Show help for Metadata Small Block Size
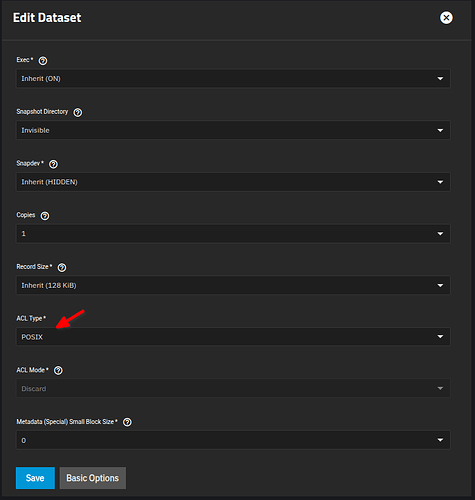The width and height of the screenshot is (475, 500). click(127, 422)
